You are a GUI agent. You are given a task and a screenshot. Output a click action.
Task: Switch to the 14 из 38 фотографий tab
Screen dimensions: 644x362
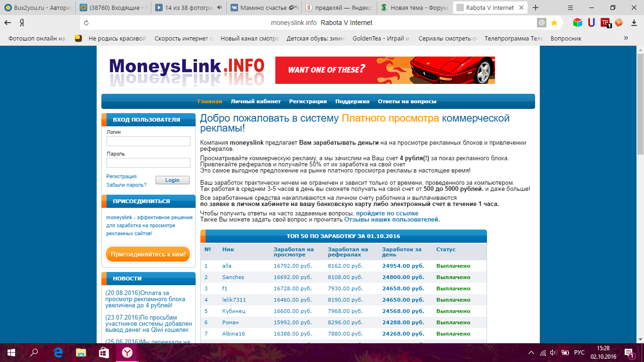tap(189, 8)
